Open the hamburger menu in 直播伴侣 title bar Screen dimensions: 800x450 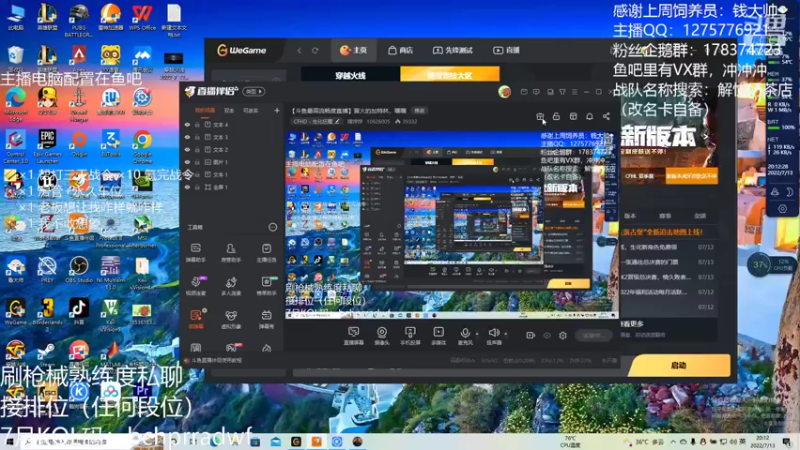(574, 92)
